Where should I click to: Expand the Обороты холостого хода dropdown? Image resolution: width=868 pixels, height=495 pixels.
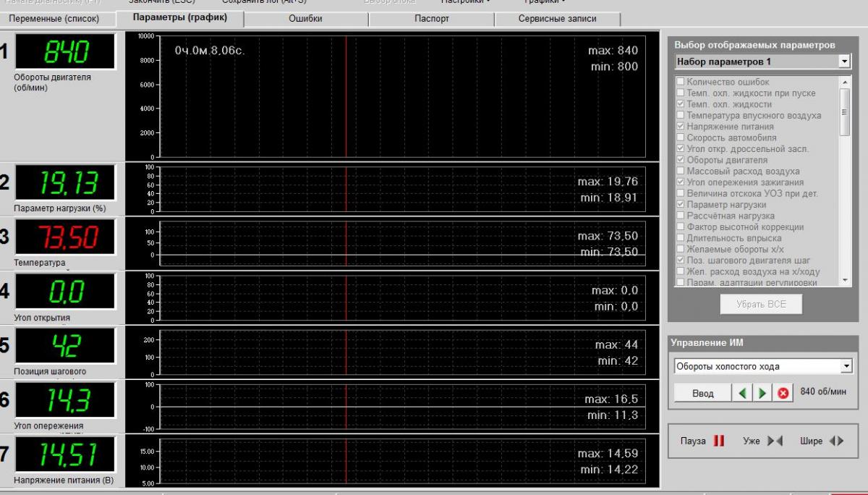pyautogui.click(x=846, y=367)
